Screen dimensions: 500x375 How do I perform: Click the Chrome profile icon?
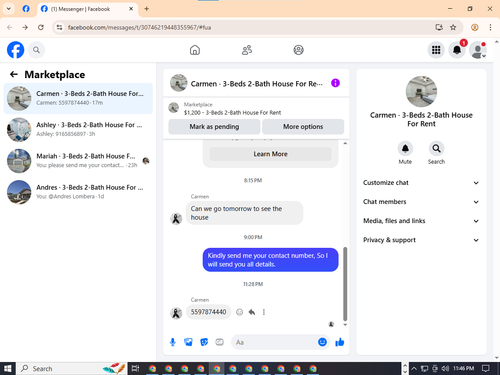pyautogui.click(x=475, y=27)
